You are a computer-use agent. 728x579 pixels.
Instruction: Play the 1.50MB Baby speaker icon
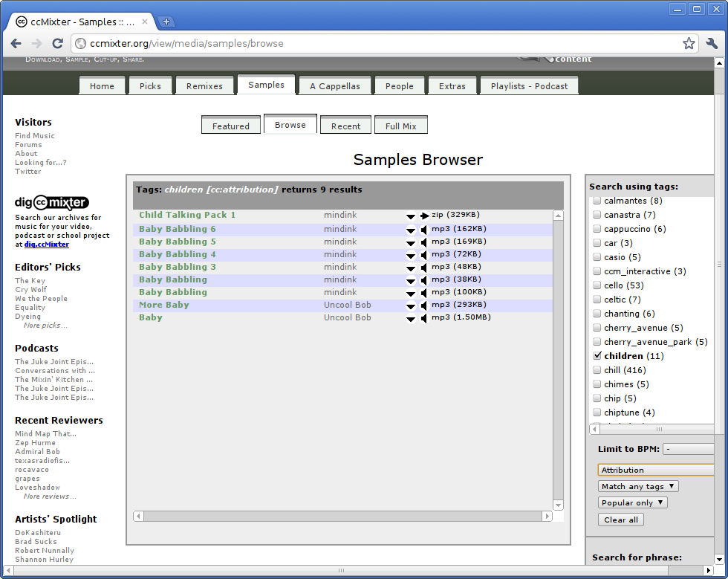(423, 318)
